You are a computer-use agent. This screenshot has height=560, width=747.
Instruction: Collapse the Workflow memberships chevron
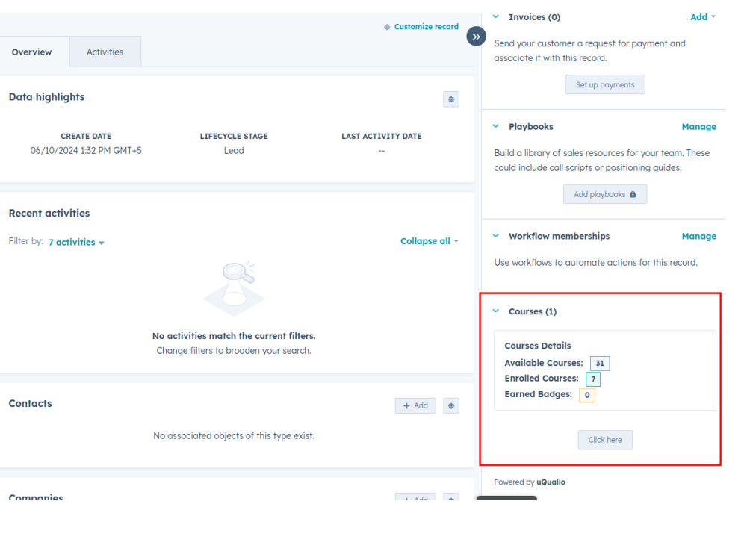pyautogui.click(x=496, y=236)
